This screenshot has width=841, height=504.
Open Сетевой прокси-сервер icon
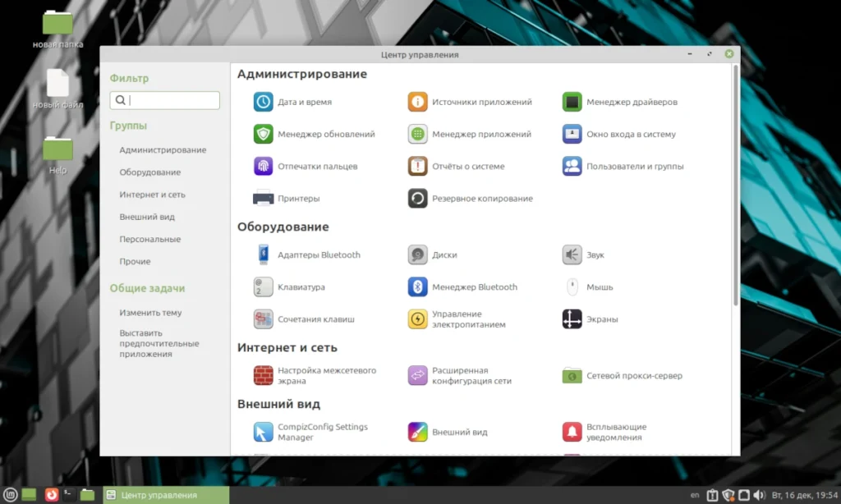pos(572,375)
